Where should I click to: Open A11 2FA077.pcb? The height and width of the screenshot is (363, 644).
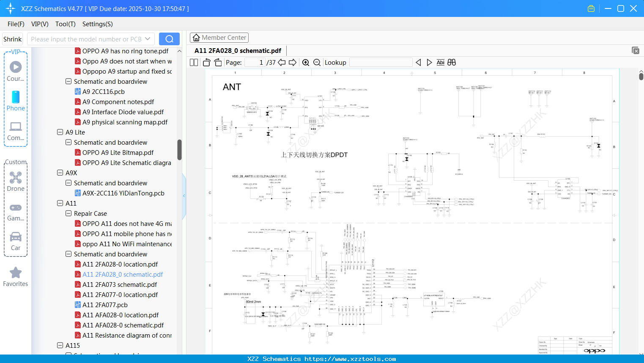point(105,305)
